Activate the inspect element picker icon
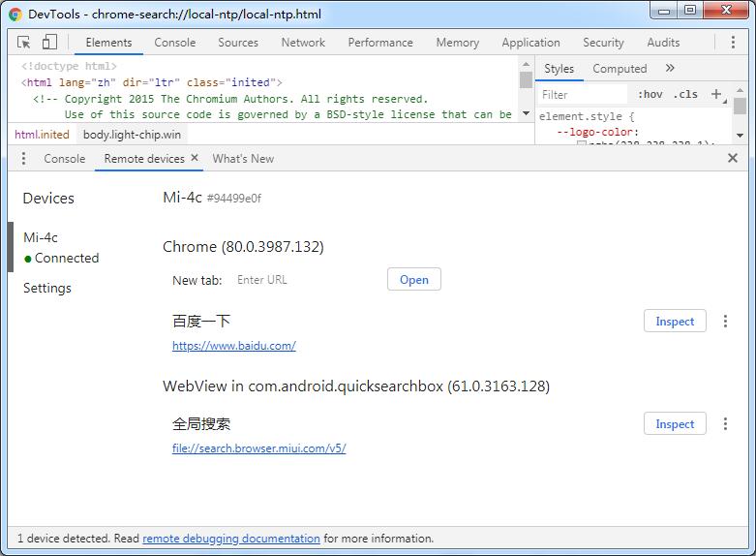This screenshot has width=756, height=556. click(x=23, y=42)
